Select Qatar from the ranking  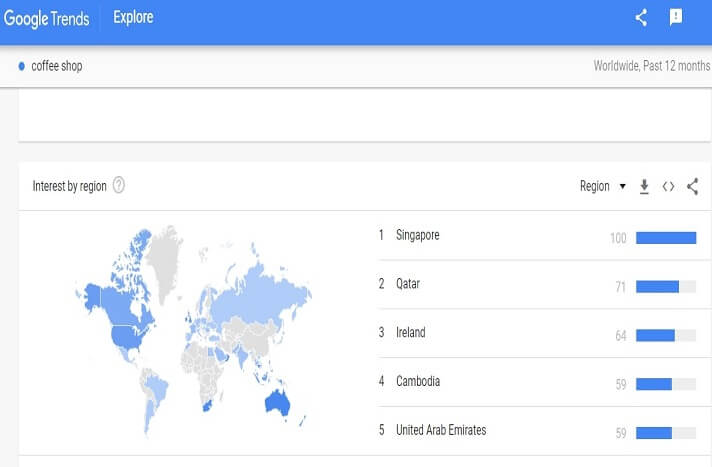click(408, 284)
